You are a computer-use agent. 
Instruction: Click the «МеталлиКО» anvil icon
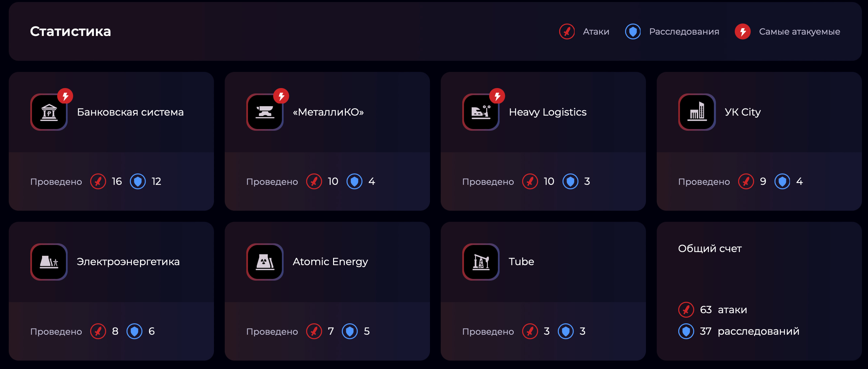[265, 112]
